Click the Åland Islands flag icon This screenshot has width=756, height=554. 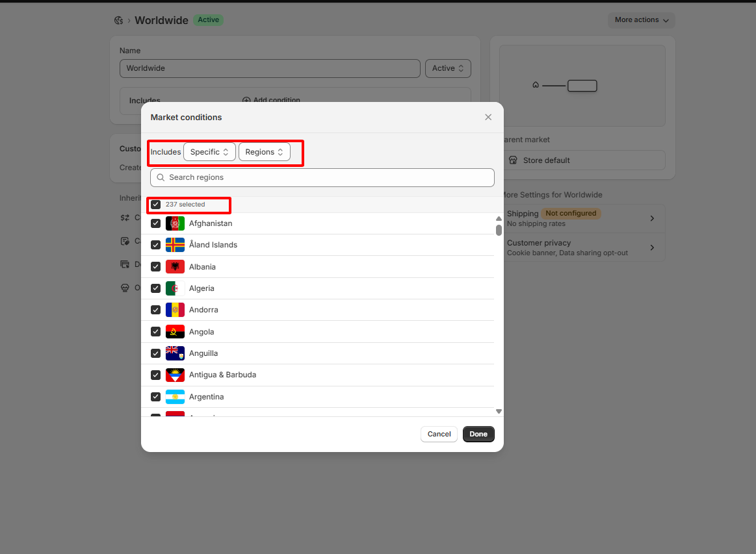tap(175, 245)
